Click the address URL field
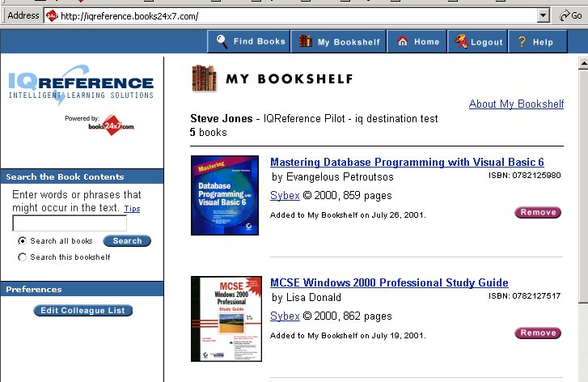 point(291,15)
